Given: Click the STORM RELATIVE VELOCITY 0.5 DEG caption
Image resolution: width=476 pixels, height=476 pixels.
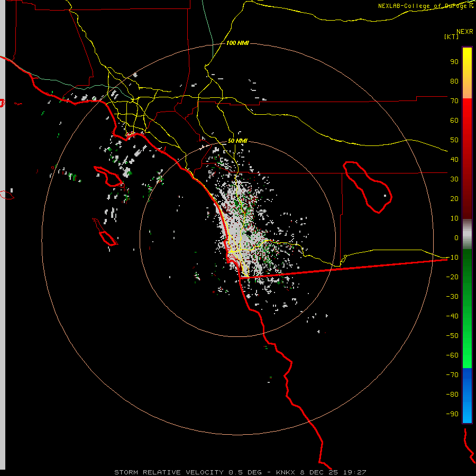Looking at the screenshot, I should [x=188, y=472].
